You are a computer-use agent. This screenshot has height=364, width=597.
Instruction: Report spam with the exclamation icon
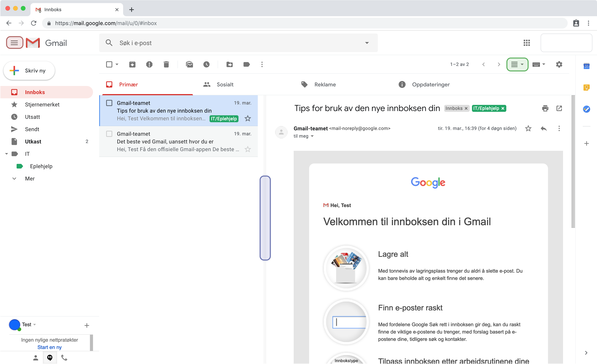149,64
